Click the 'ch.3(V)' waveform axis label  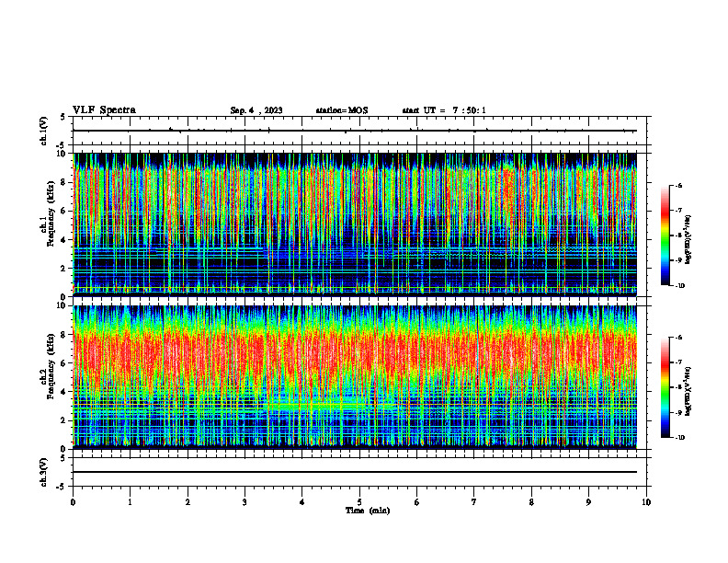point(44,472)
